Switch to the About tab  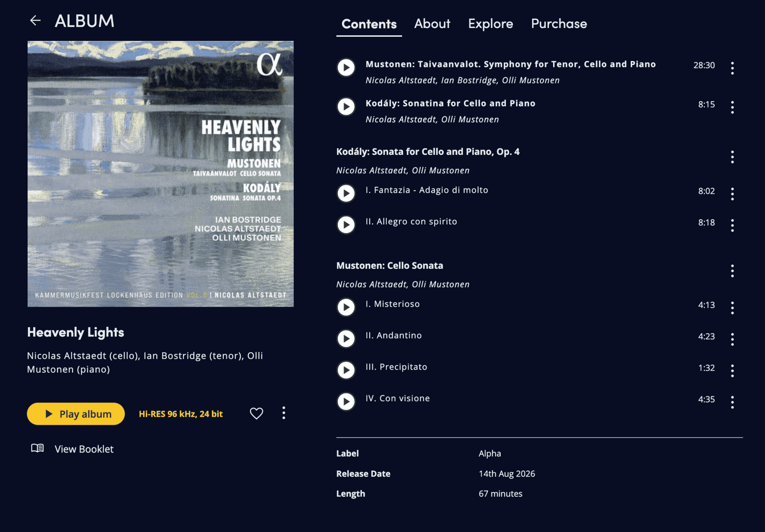click(x=432, y=23)
